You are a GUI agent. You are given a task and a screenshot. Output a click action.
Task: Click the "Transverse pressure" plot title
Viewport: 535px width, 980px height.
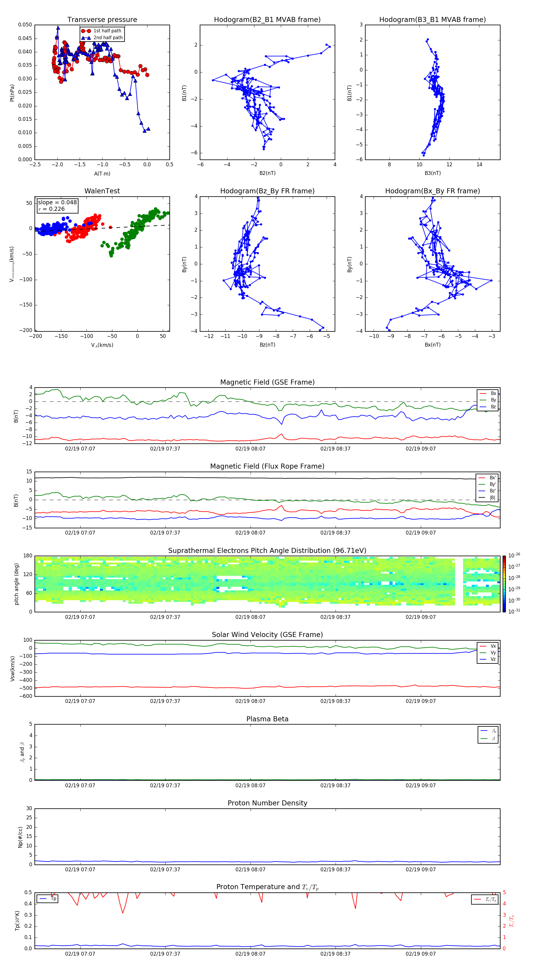pos(102,20)
